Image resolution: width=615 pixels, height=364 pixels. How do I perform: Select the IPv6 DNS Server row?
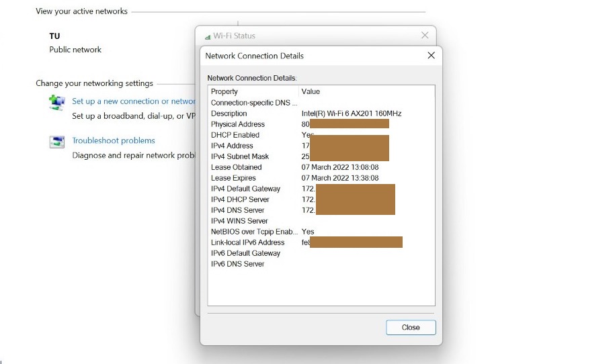tap(237, 264)
